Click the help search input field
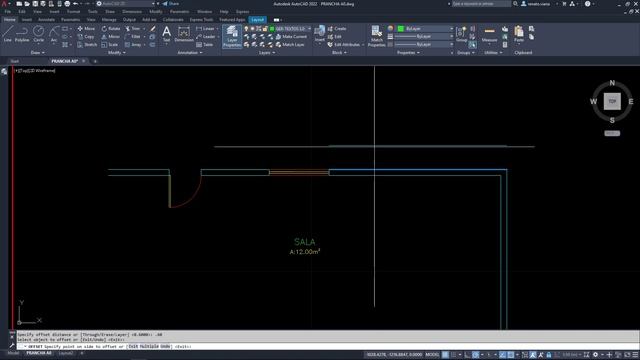 481,4
